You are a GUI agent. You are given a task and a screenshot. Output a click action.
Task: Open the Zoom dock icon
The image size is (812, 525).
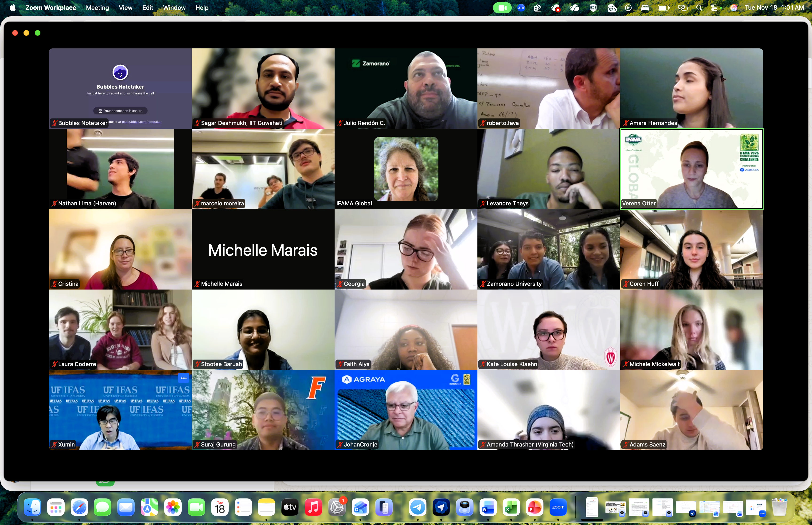558,507
